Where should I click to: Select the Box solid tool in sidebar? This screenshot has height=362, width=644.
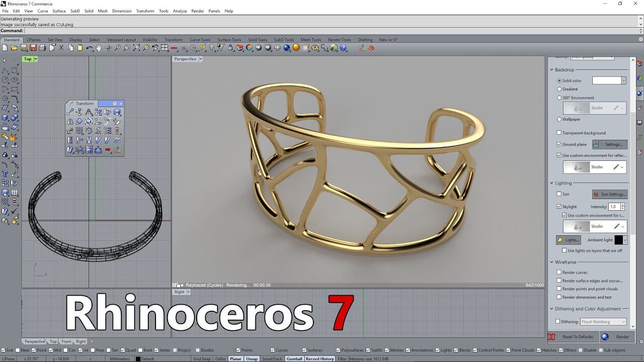point(5,118)
